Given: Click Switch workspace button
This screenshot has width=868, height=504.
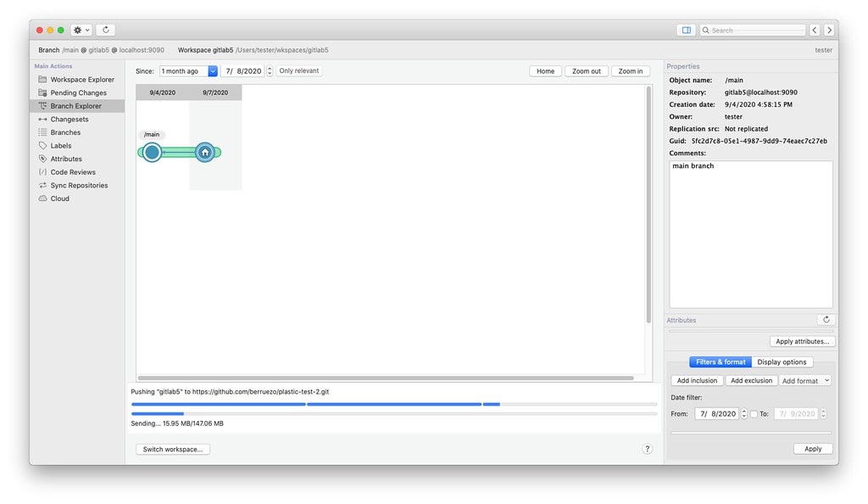Looking at the screenshot, I should click(x=173, y=449).
